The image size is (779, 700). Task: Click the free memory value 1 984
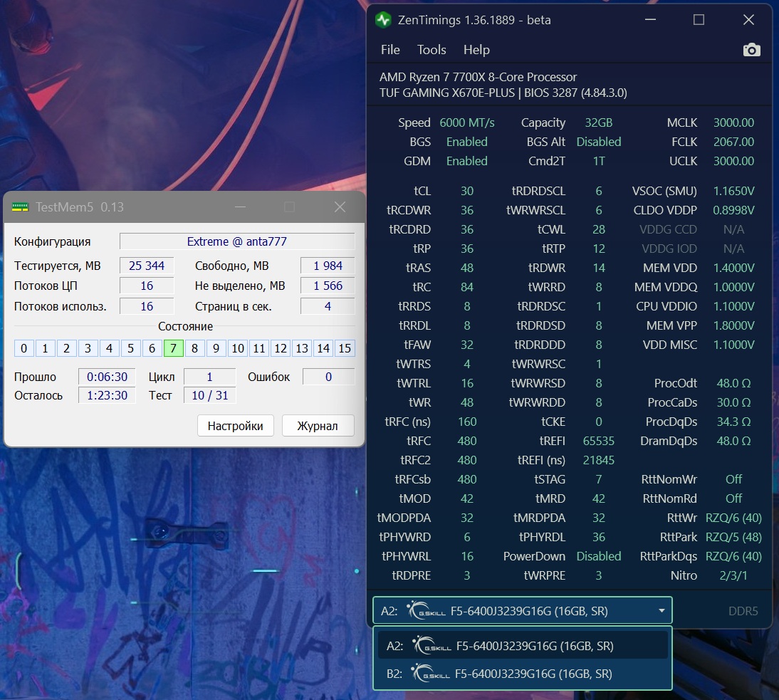click(328, 266)
